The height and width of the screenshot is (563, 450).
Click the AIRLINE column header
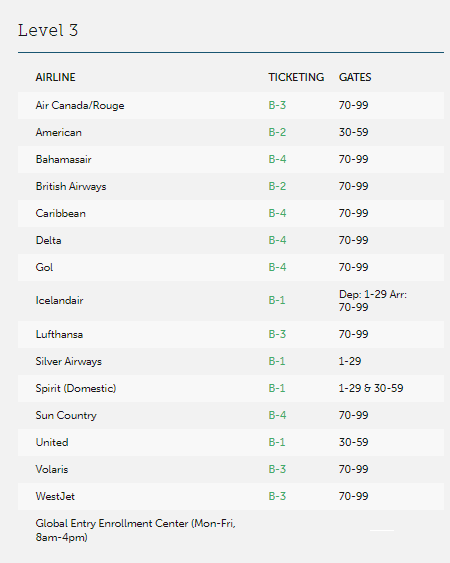click(55, 77)
